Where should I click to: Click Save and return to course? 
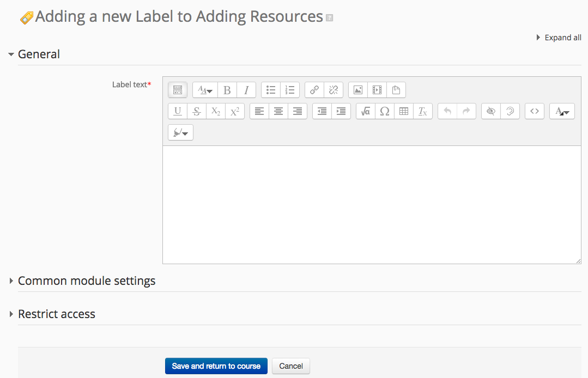pos(216,366)
